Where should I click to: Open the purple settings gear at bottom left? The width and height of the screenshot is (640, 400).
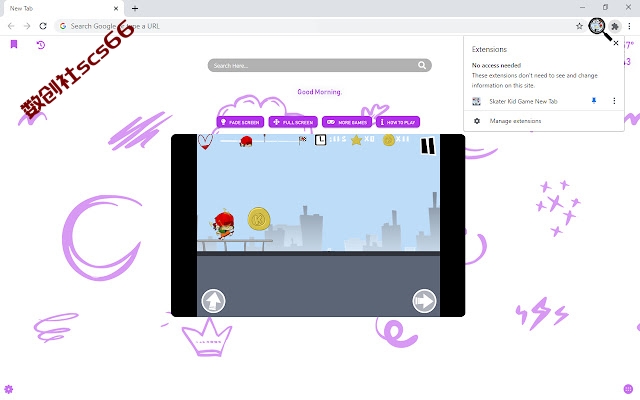[9, 389]
